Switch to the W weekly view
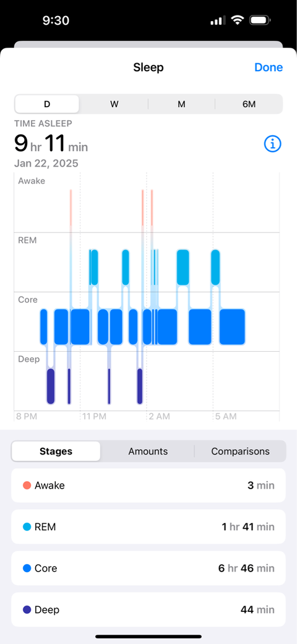Image resolution: width=297 pixels, height=644 pixels. coord(114,104)
